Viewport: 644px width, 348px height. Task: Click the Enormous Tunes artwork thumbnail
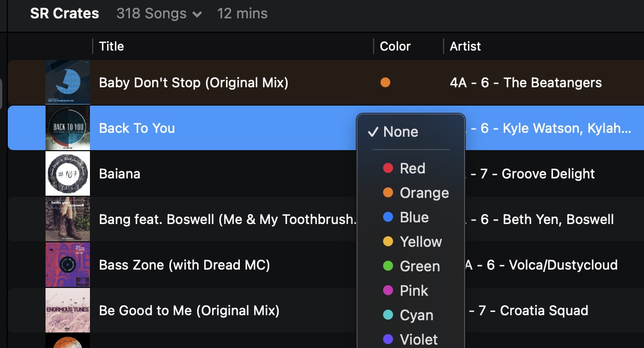click(x=68, y=310)
